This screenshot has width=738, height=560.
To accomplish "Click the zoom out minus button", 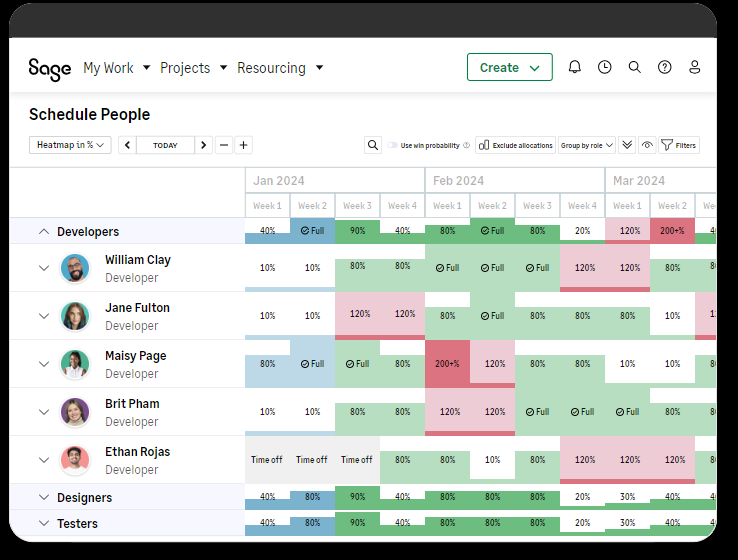I will click(224, 145).
